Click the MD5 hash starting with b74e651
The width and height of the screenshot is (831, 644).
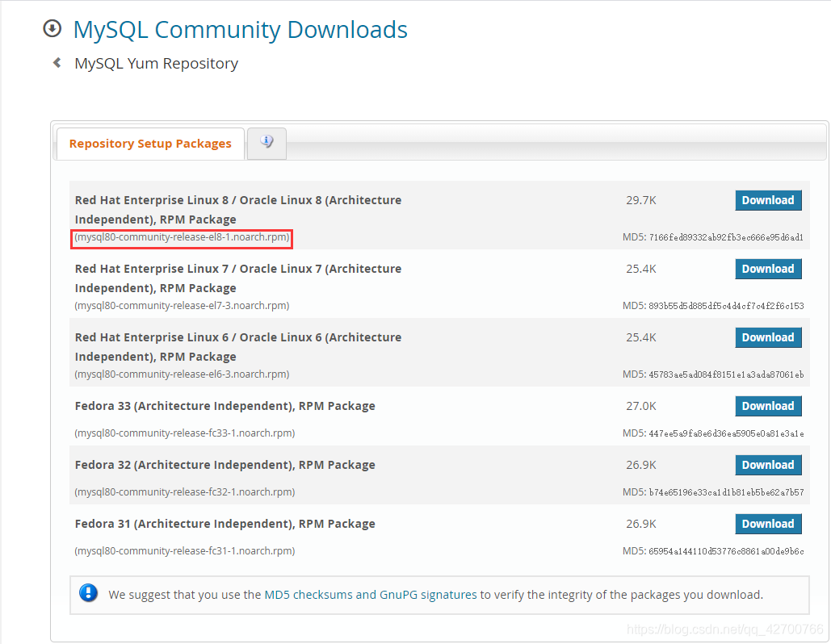tap(726, 492)
